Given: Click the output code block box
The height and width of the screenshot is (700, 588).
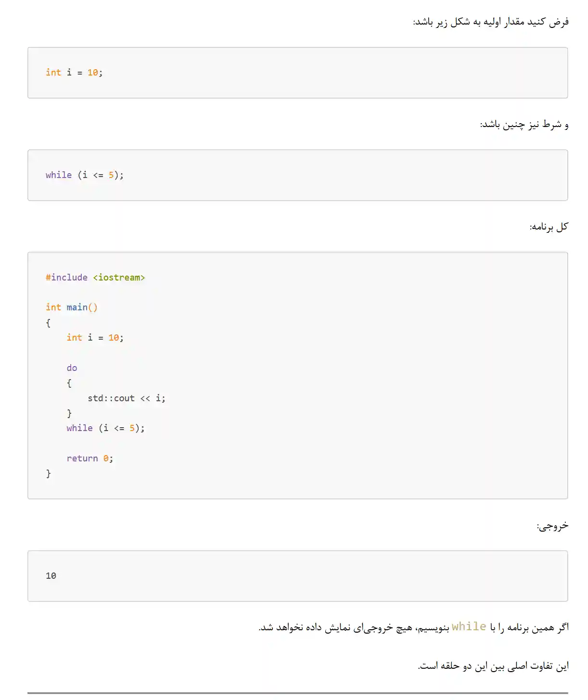Looking at the screenshot, I should pos(298,576).
